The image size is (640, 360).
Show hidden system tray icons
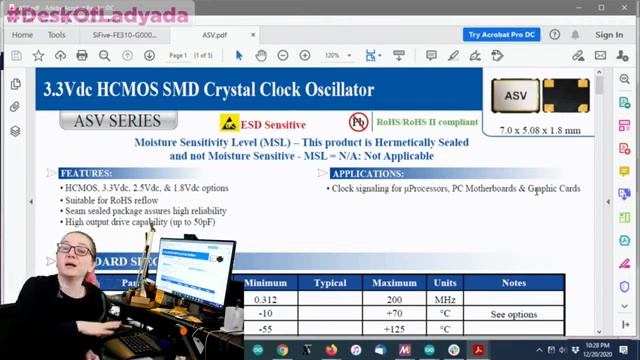point(539,350)
